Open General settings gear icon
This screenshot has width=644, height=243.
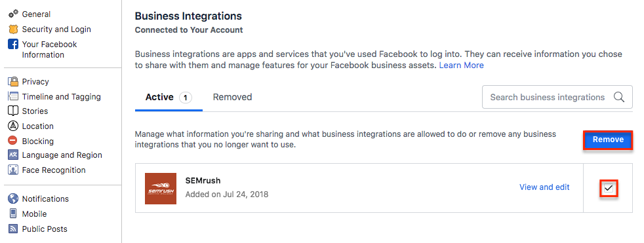14,14
